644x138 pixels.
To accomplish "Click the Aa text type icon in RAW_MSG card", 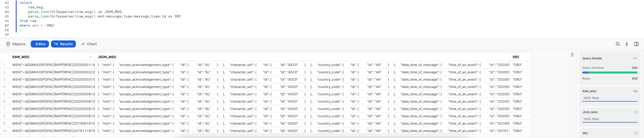I will 635,91.
